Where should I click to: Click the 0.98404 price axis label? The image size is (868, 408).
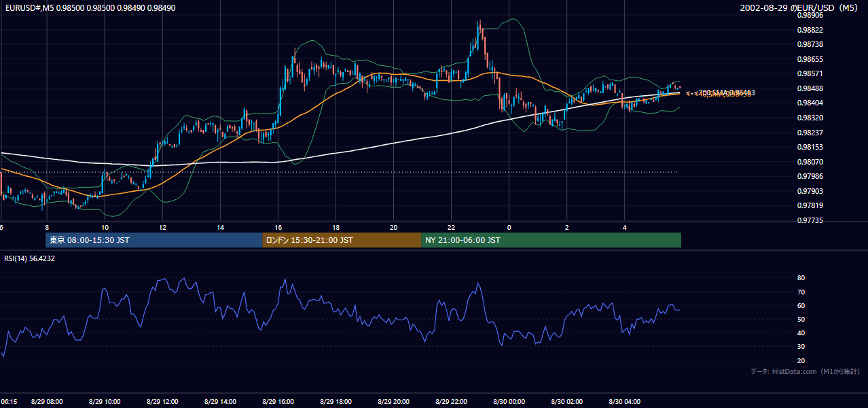(810, 103)
